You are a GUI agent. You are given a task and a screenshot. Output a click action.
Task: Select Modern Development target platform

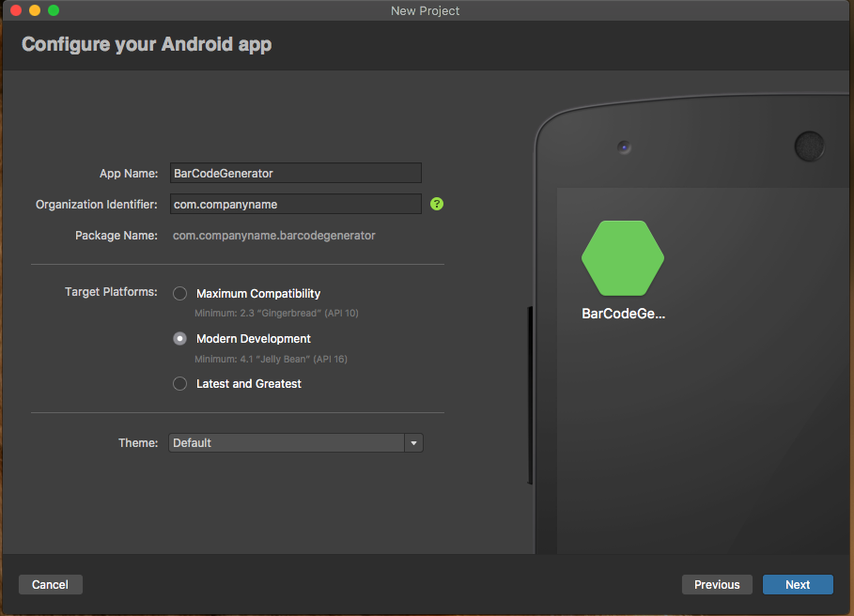(179, 338)
